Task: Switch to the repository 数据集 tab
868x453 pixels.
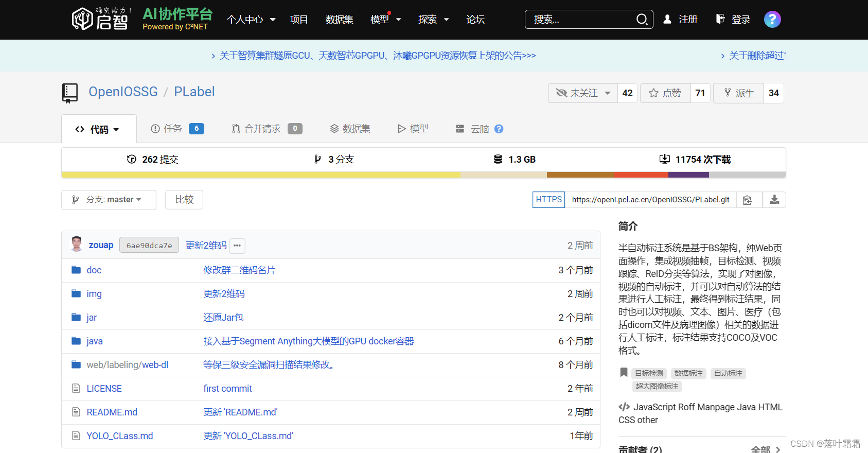Action: (350, 129)
